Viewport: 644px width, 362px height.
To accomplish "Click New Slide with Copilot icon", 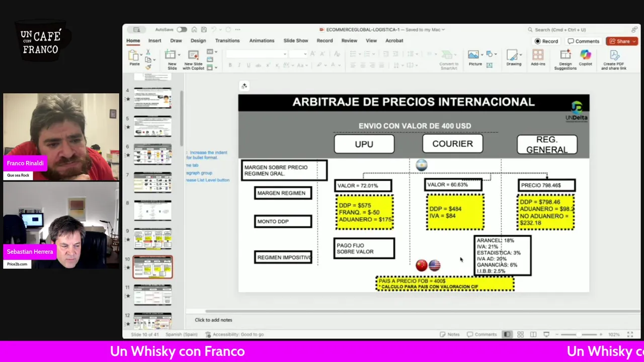I will [x=193, y=55].
